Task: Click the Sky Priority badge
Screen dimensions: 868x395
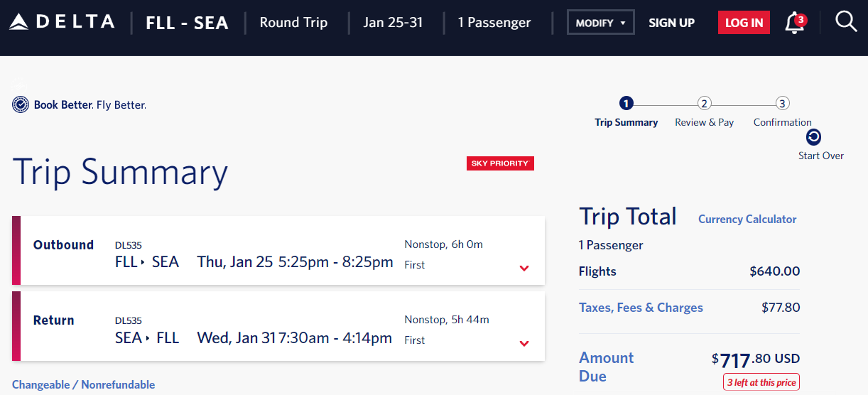Action: pos(500,163)
